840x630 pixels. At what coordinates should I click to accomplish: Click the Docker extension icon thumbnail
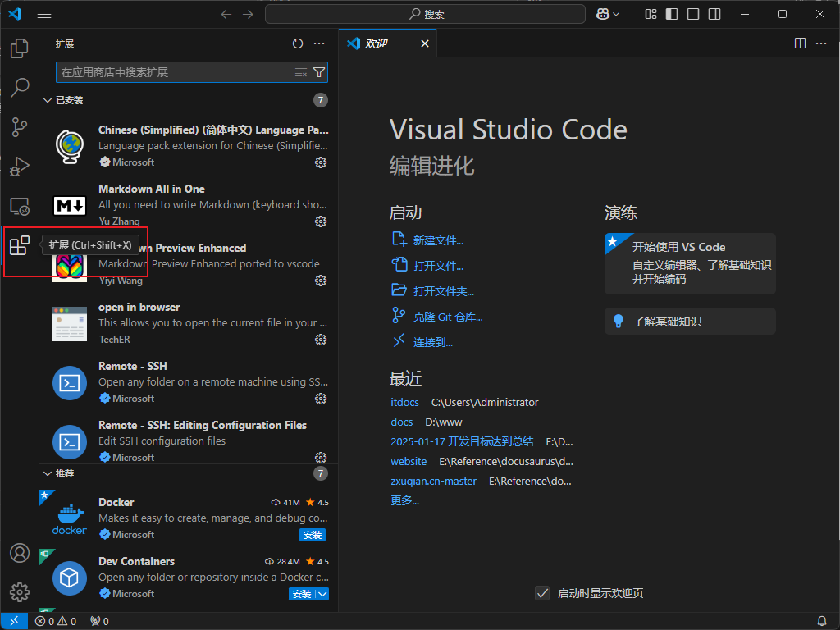[x=70, y=518]
